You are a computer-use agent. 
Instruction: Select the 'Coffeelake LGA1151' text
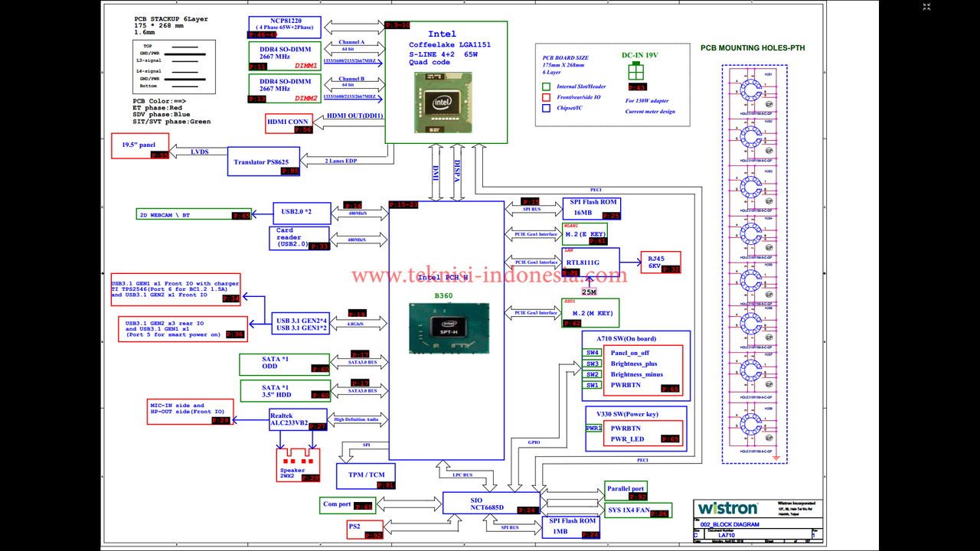(x=449, y=44)
